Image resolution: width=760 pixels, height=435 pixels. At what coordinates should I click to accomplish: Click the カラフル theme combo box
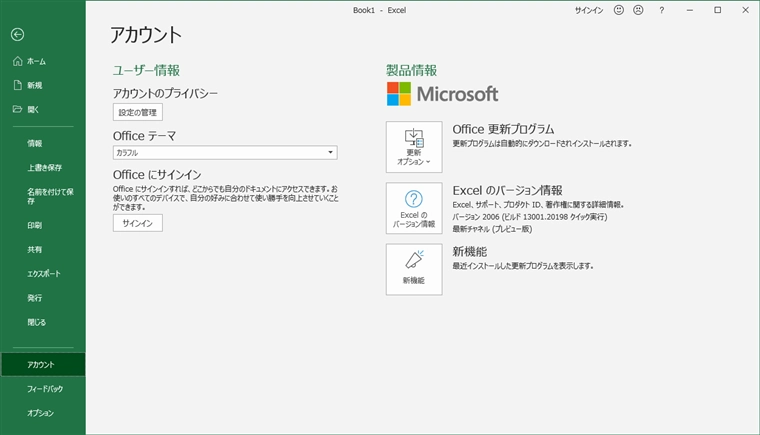(x=225, y=152)
